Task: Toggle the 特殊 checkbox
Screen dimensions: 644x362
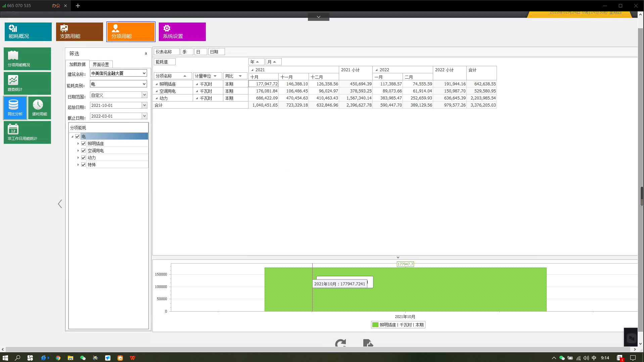Action: pos(84,165)
